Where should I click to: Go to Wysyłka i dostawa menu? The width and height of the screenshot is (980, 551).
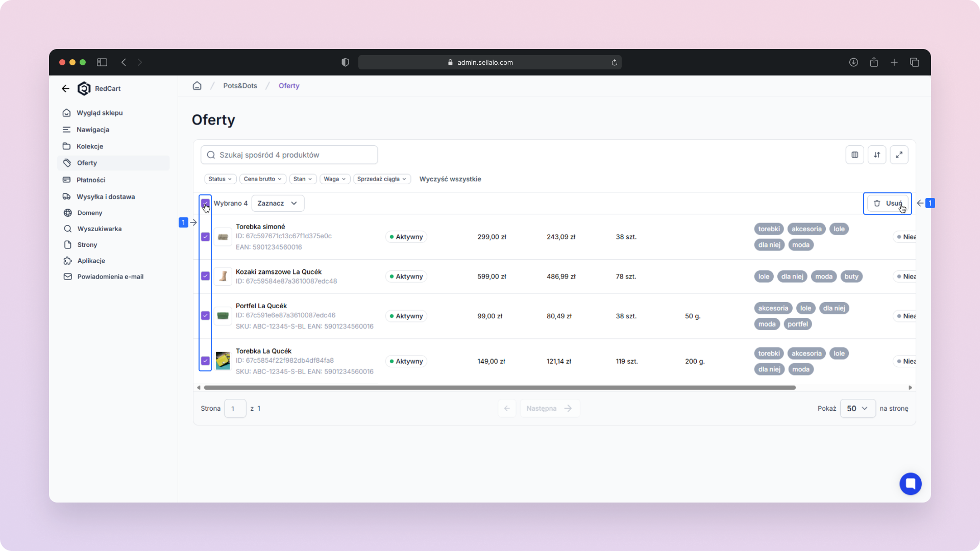pos(106,197)
